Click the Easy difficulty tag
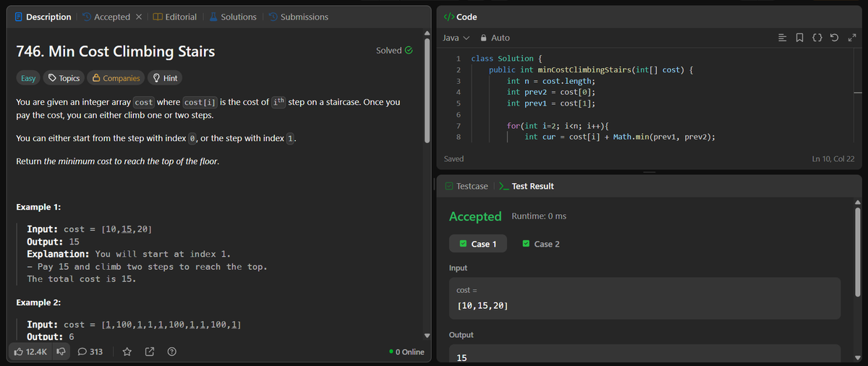The width and height of the screenshot is (868, 366). (x=27, y=78)
